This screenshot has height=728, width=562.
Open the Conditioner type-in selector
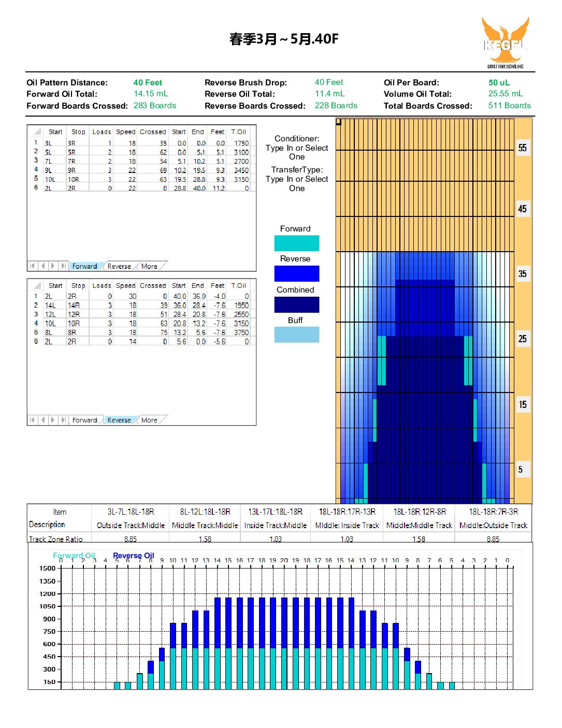pyautogui.click(x=297, y=152)
